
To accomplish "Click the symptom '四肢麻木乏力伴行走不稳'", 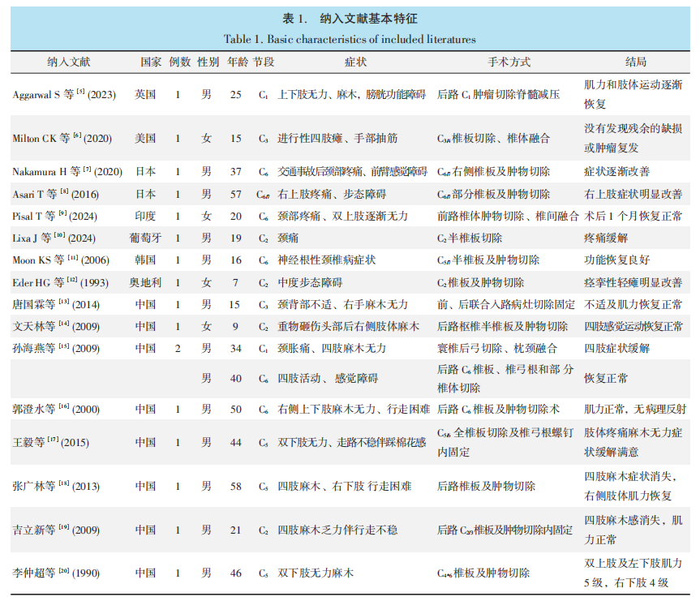I will (x=337, y=530).
